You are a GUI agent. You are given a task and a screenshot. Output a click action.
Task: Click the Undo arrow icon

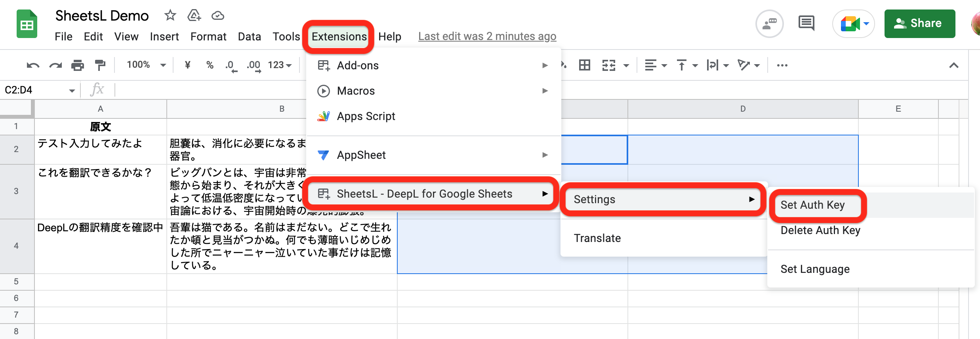point(33,65)
